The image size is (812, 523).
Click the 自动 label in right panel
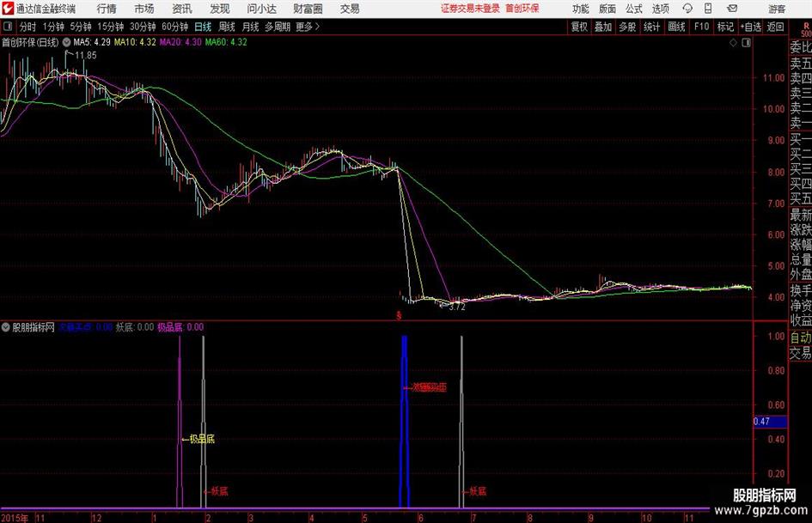coord(801,338)
